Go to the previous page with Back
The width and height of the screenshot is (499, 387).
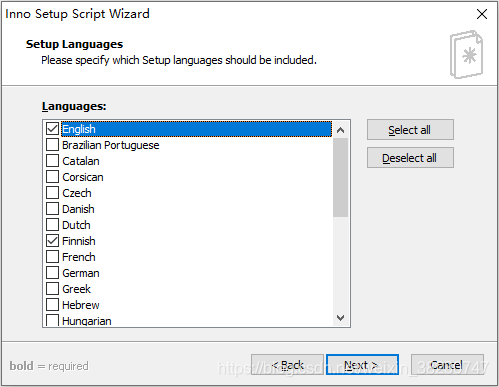point(287,365)
